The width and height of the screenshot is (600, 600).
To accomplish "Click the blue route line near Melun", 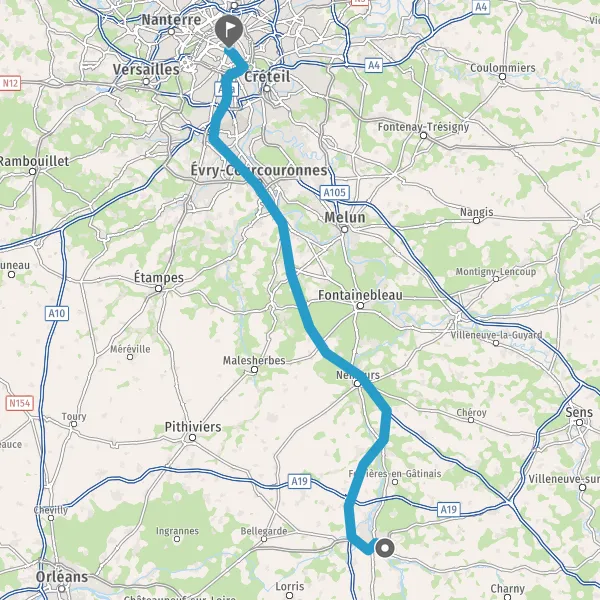I will click(x=285, y=237).
